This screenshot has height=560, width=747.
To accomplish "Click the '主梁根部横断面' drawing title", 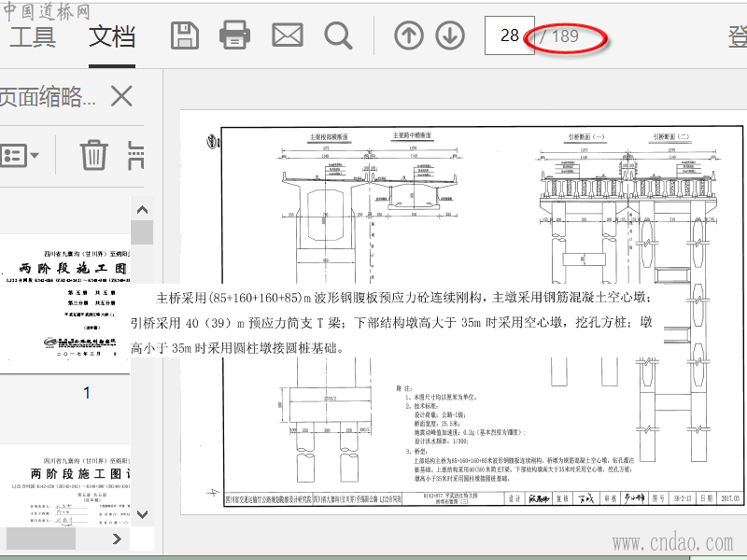I will tap(330, 137).
